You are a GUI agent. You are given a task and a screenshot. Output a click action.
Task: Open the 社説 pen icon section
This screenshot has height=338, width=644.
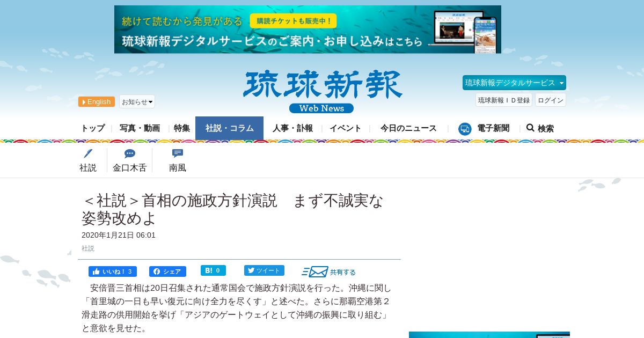(88, 154)
